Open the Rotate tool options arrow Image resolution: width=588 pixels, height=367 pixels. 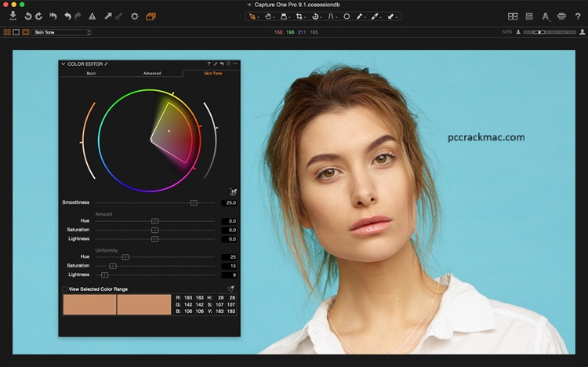tap(321, 18)
